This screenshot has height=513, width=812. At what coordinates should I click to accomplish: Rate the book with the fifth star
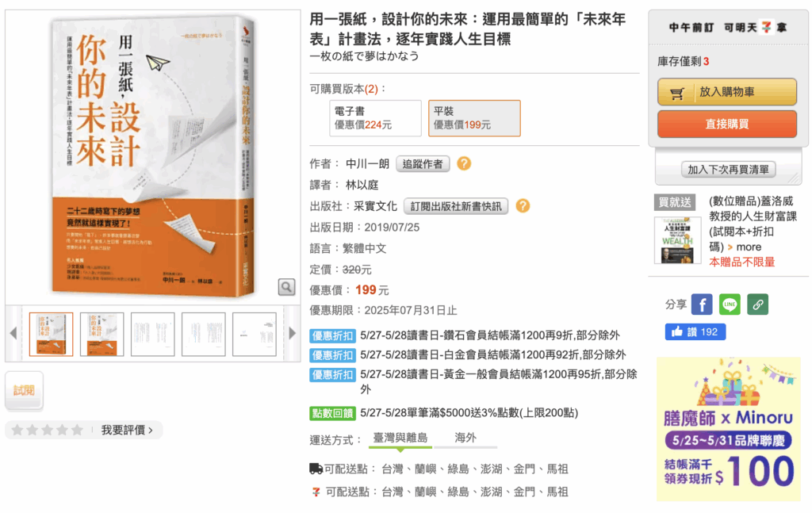click(x=77, y=431)
